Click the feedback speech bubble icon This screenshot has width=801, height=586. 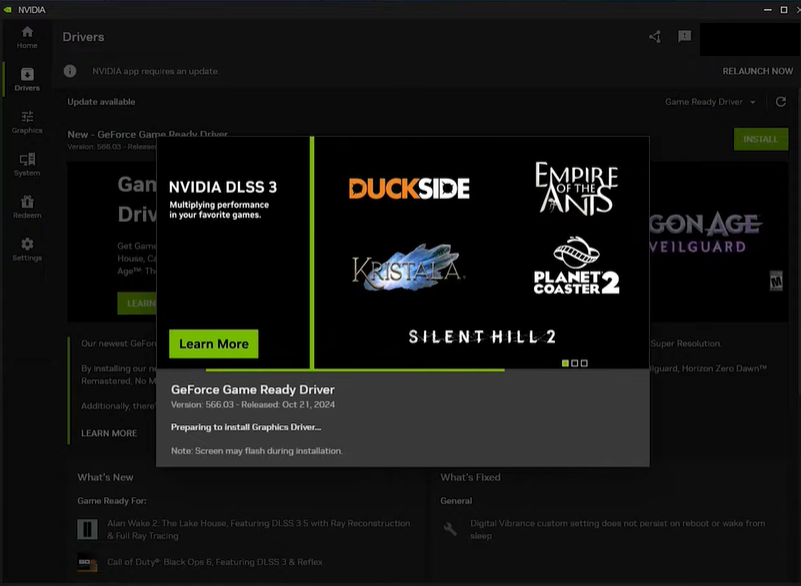coord(685,36)
